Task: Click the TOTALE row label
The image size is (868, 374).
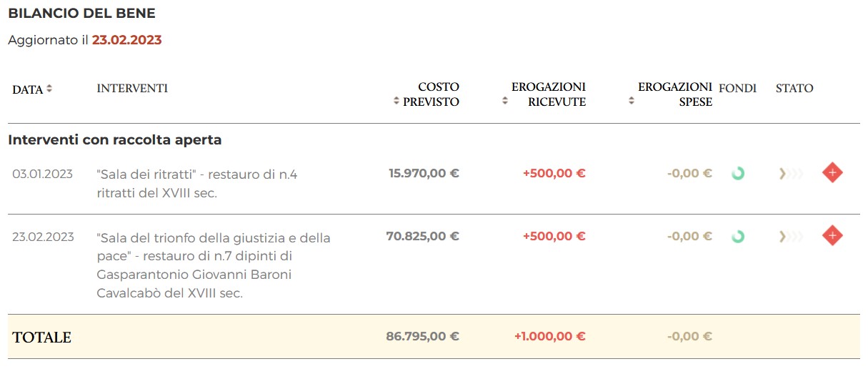Action: pos(42,338)
